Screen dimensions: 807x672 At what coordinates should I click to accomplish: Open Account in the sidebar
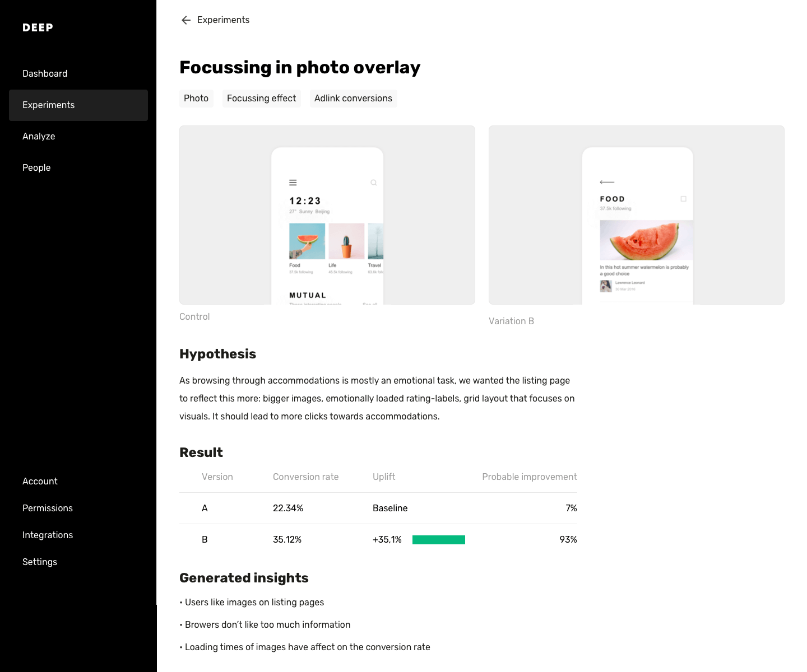click(x=40, y=482)
